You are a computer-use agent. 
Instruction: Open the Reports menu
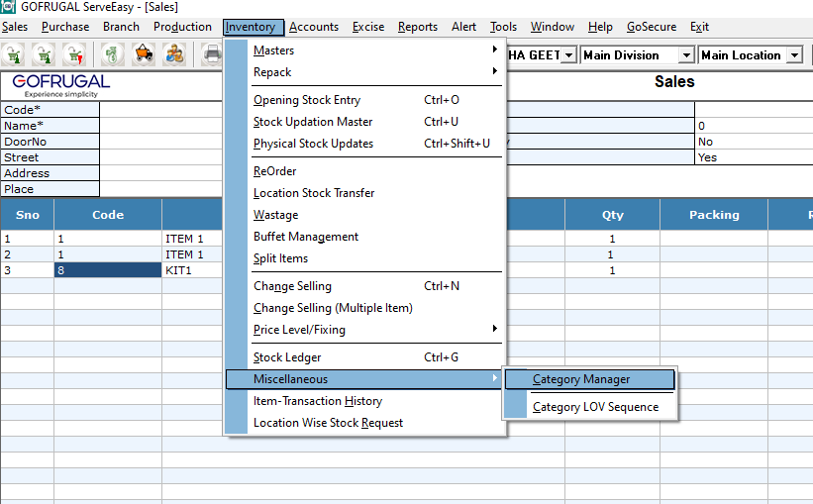[417, 27]
